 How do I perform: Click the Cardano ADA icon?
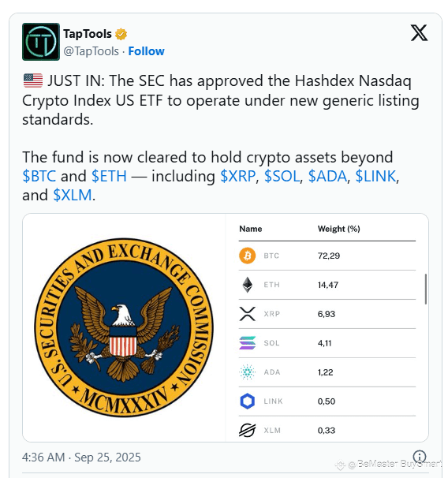pyautogui.click(x=247, y=372)
